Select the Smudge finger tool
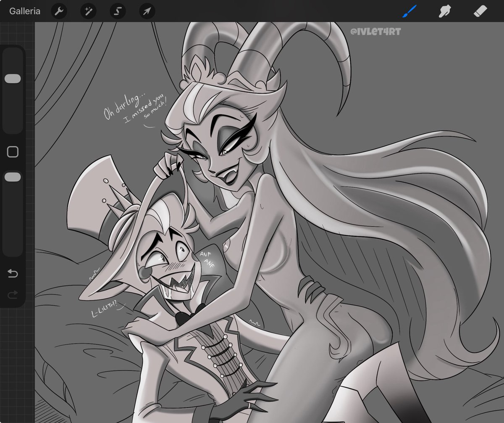The width and height of the screenshot is (504, 423). 444,11
